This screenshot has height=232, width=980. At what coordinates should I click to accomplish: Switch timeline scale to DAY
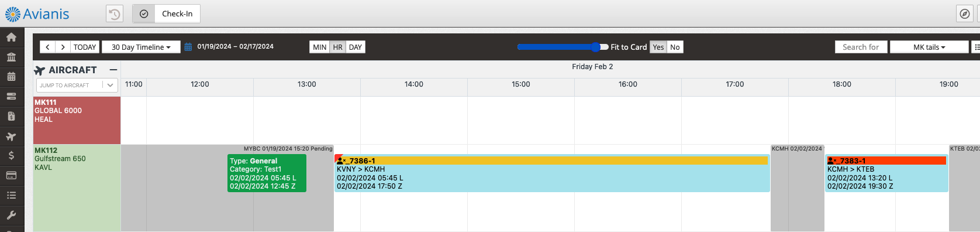tap(356, 47)
